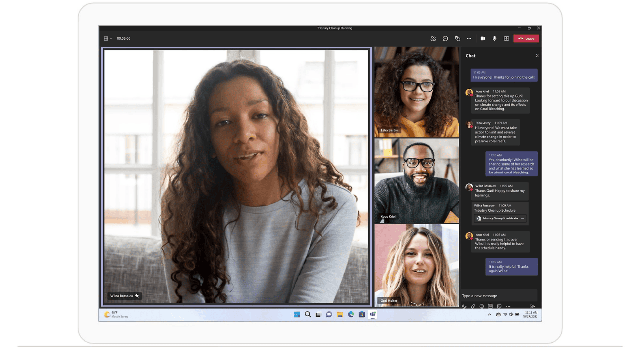
Task: Toggle the meeting chat icon in toolbar
Action: pos(445,38)
